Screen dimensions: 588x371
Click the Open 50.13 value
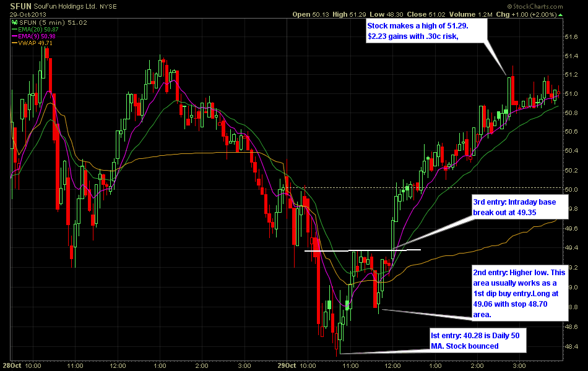click(311, 15)
